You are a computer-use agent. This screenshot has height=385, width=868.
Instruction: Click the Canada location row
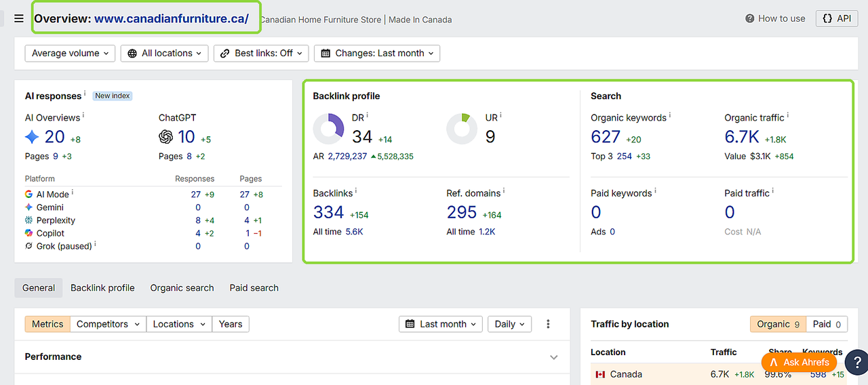pyautogui.click(x=719, y=374)
